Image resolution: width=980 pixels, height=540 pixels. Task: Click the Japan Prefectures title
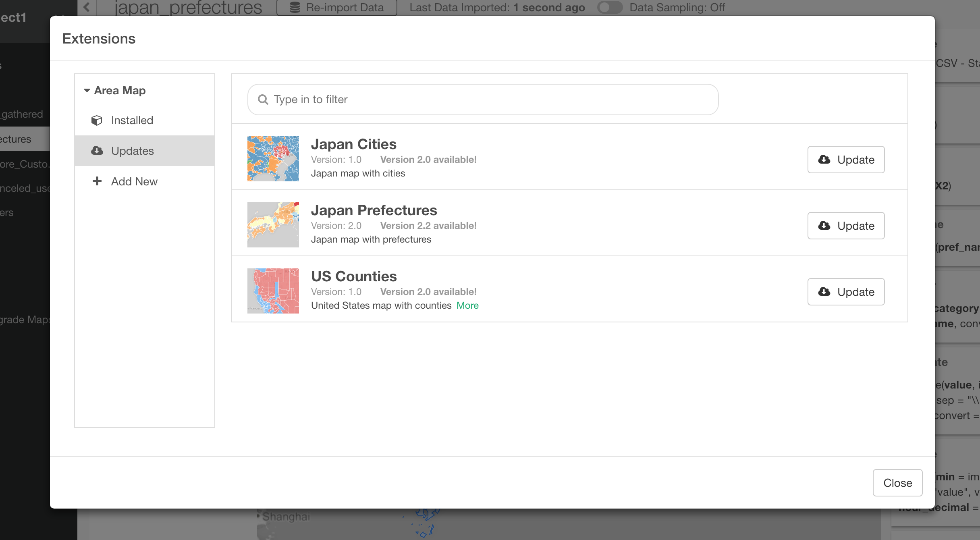(374, 210)
